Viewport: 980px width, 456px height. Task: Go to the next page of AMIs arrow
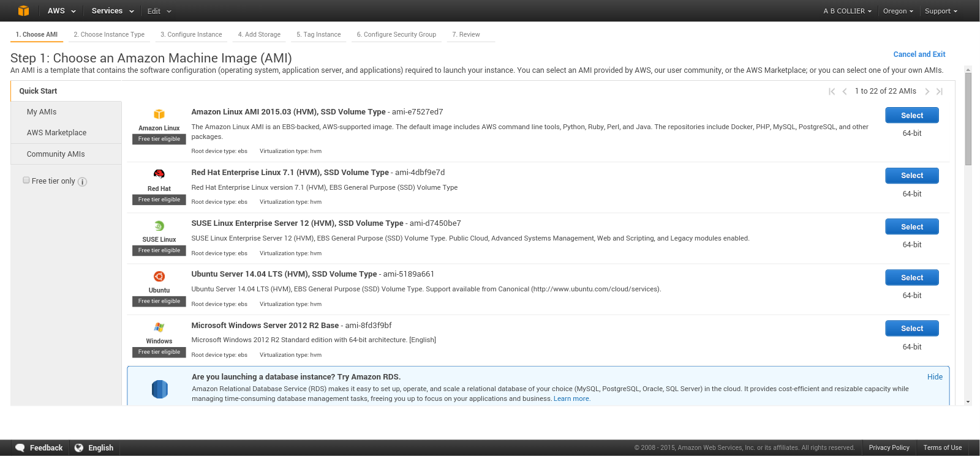click(927, 91)
